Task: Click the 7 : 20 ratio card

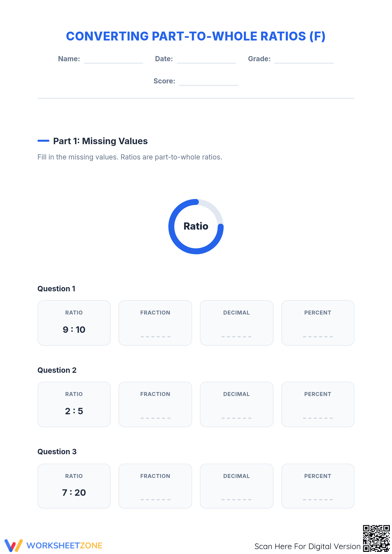Action: 74,486
